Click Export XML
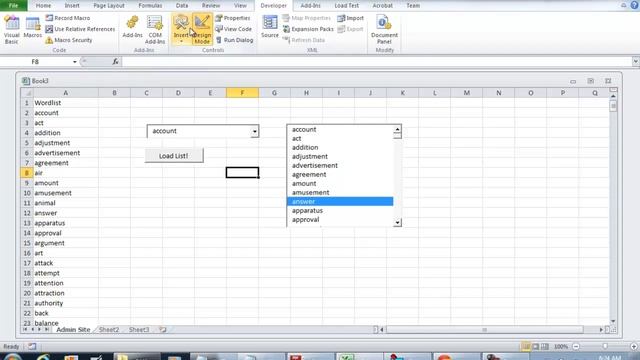This screenshot has width=640, height=360. [351, 29]
